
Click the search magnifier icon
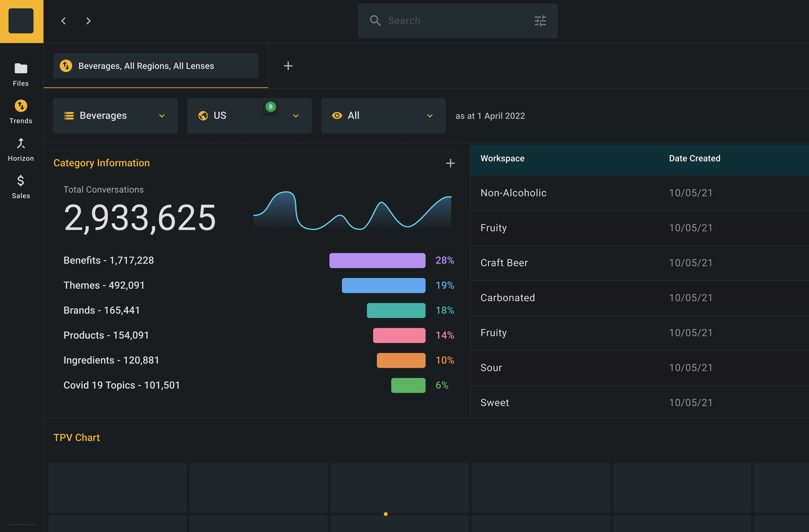[375, 21]
